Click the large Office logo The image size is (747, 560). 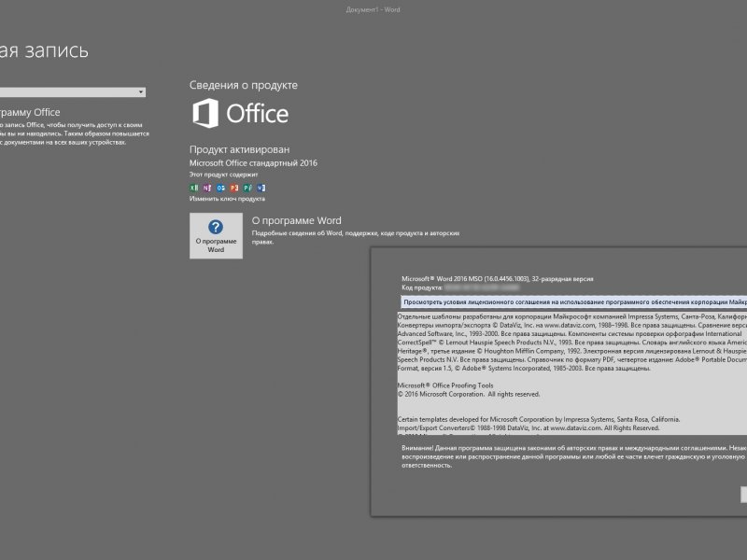pos(241,113)
